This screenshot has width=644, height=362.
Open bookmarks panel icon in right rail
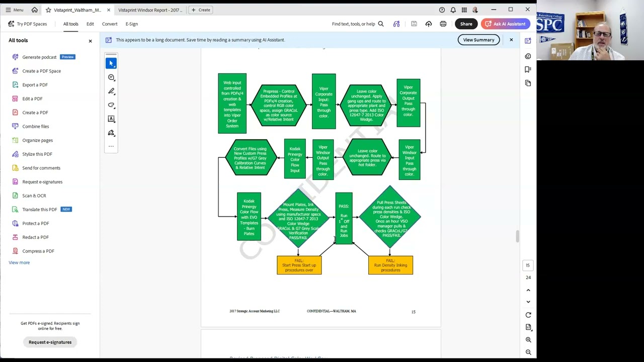(528, 69)
